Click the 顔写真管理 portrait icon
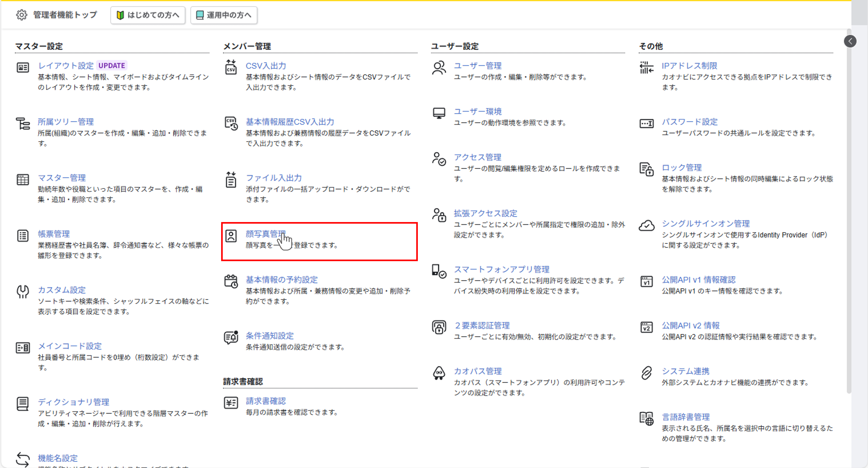The height and width of the screenshot is (468, 868). [x=231, y=236]
